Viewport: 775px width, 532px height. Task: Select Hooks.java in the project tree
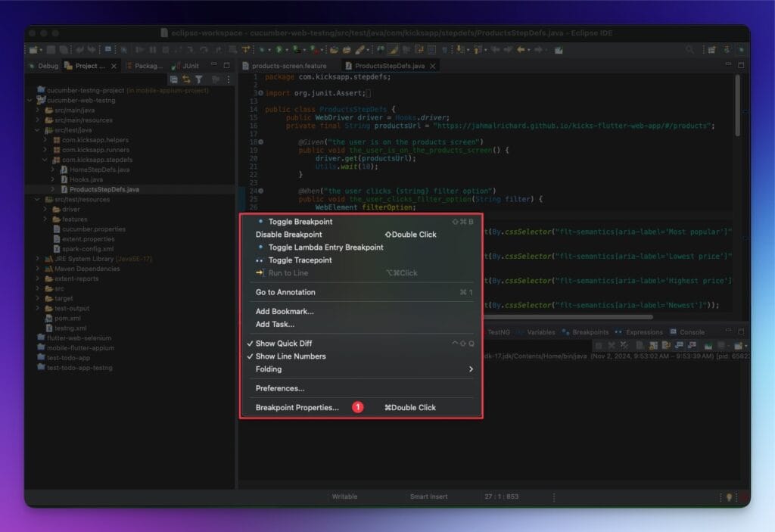(x=86, y=179)
